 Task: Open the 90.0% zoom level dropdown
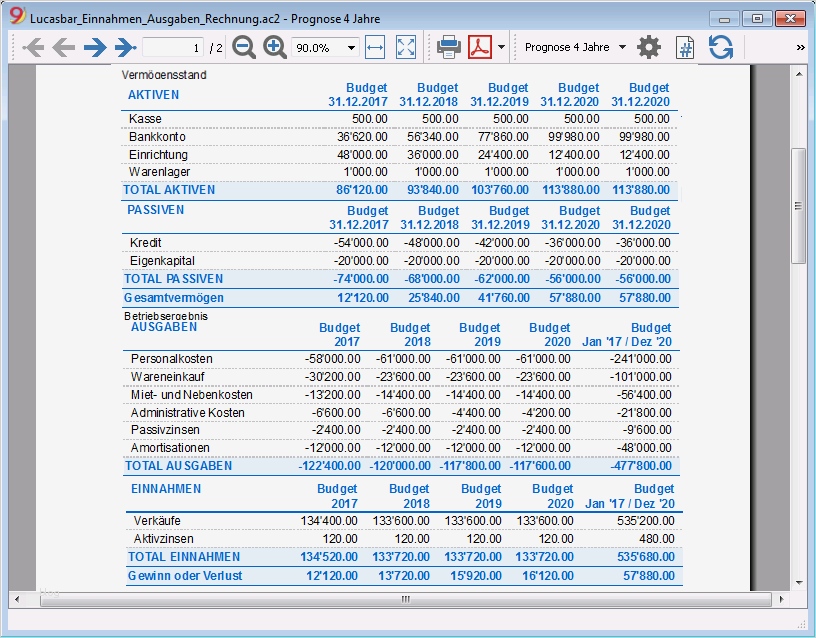(351, 47)
